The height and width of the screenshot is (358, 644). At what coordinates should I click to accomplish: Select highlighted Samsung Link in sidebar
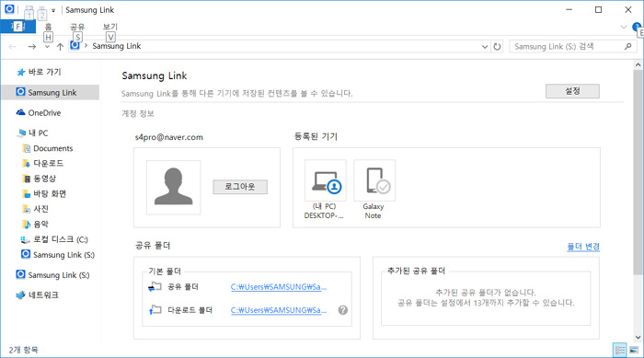51,92
